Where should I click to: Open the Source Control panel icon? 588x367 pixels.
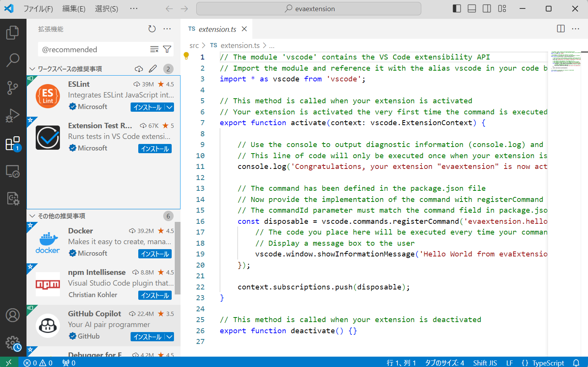[13, 88]
